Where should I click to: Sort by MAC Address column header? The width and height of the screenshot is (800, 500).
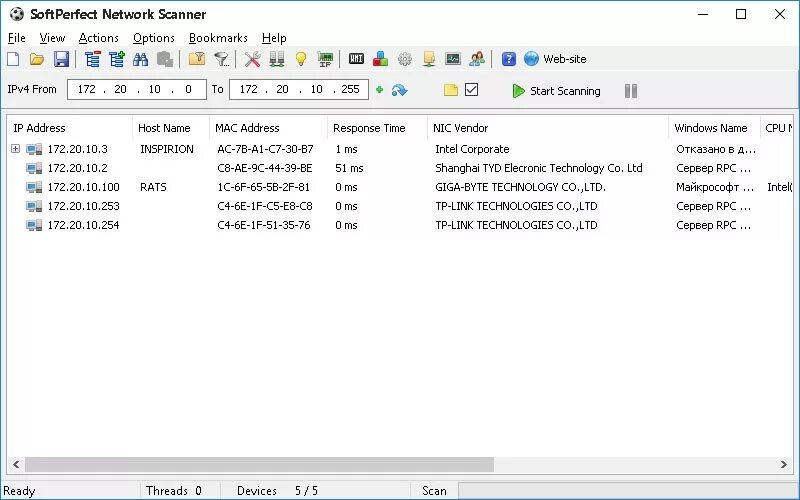click(x=268, y=128)
